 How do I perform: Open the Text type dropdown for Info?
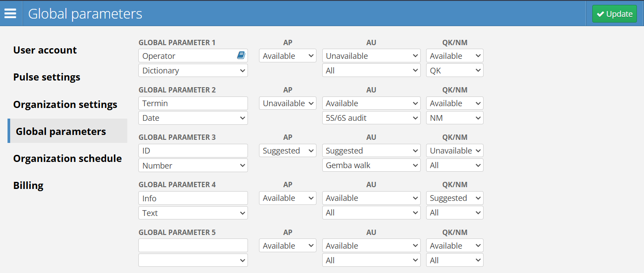pyautogui.click(x=193, y=213)
